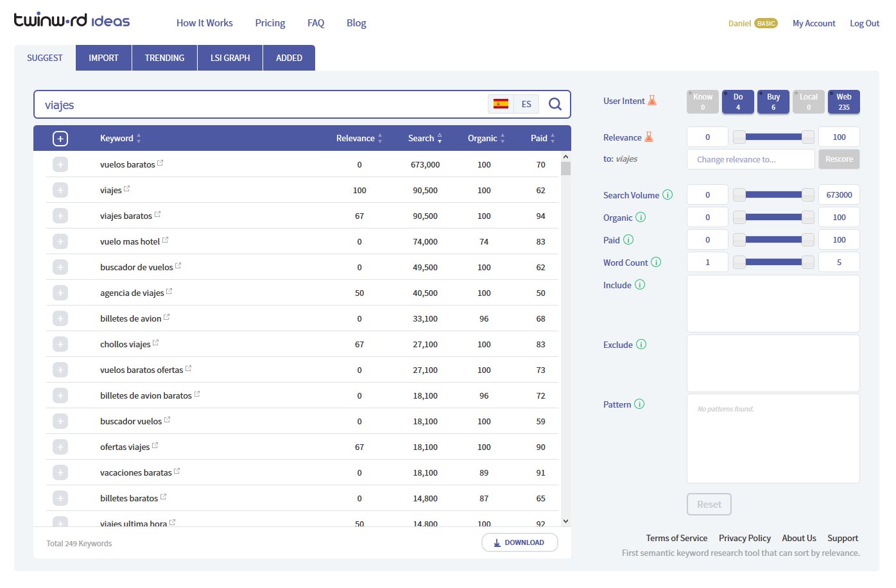Click the 'Change relevance to...' field

(751, 159)
